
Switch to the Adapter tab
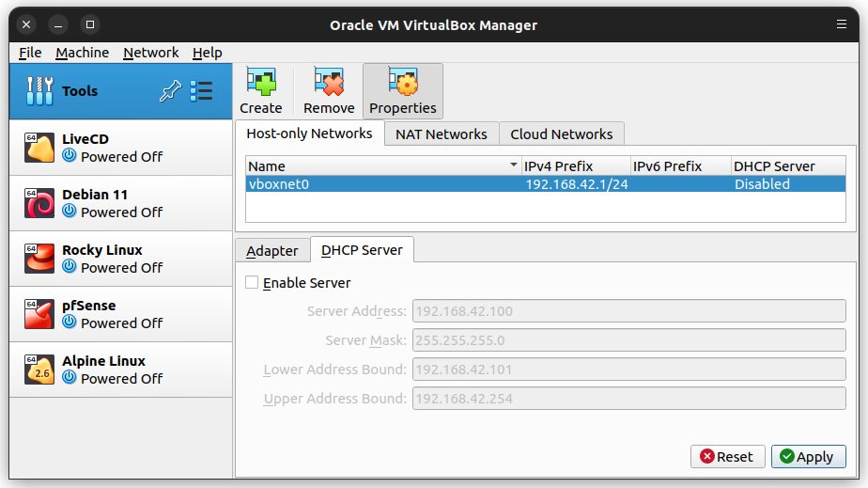272,251
